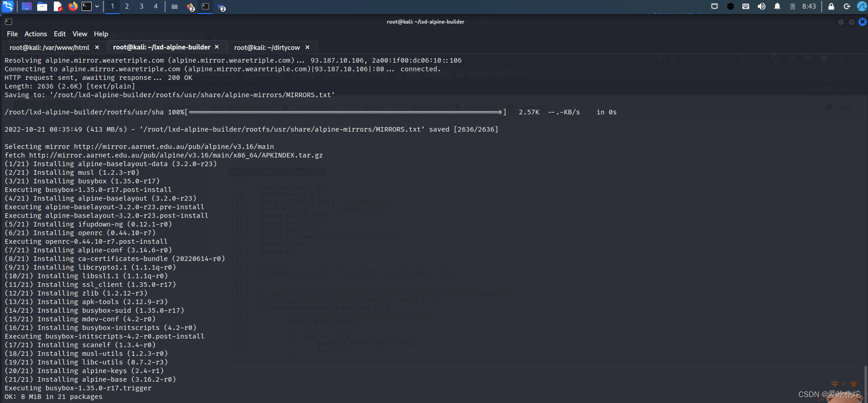Open the Actions menu
This screenshot has height=403, width=868.
[x=35, y=34]
